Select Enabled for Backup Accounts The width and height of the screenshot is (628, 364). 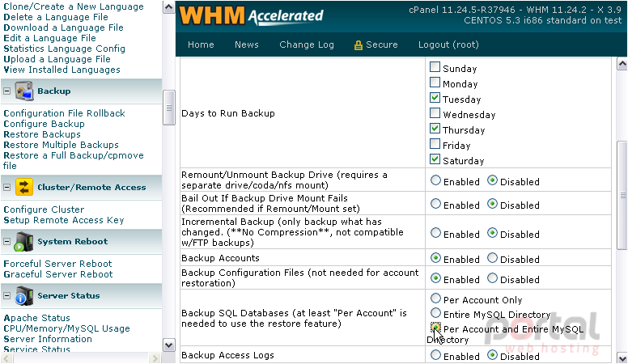[435, 258]
